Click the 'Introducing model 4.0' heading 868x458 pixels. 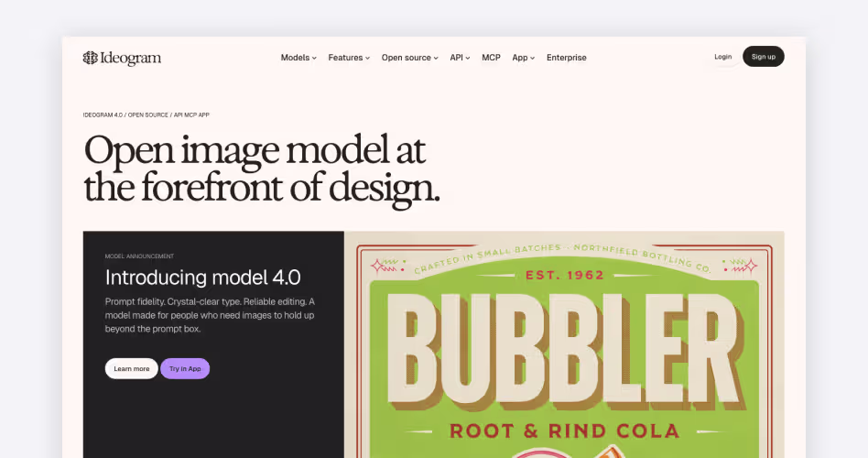pyautogui.click(x=202, y=278)
